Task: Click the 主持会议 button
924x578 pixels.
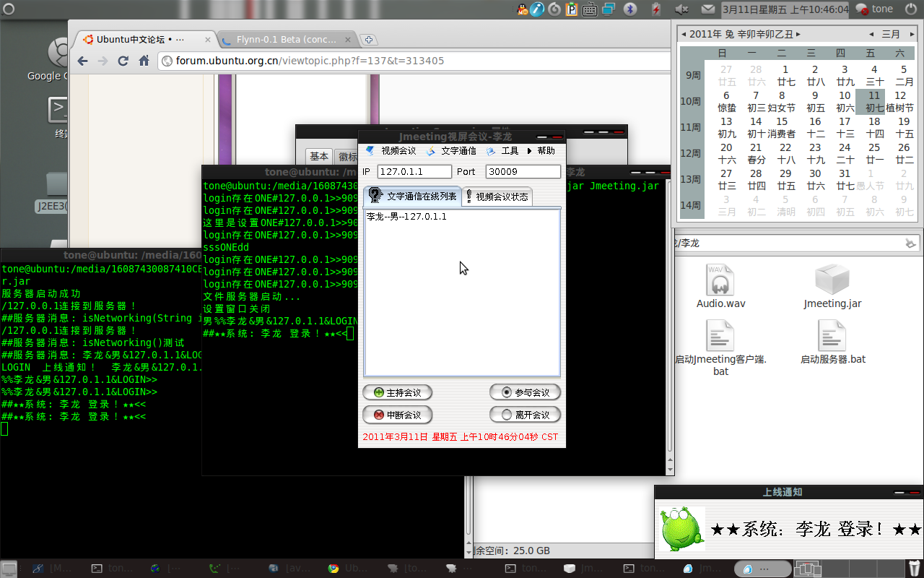Action: 397,393
